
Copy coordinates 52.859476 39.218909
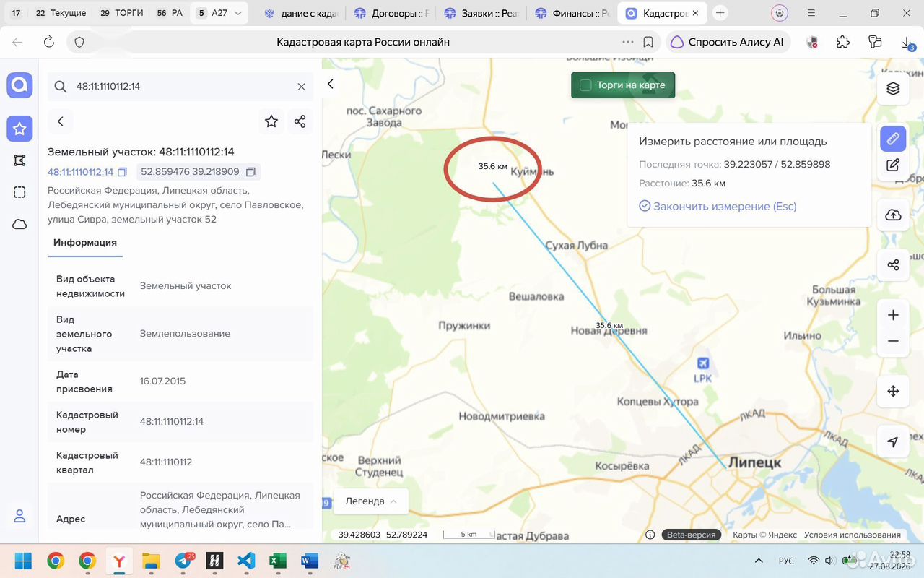pos(250,172)
